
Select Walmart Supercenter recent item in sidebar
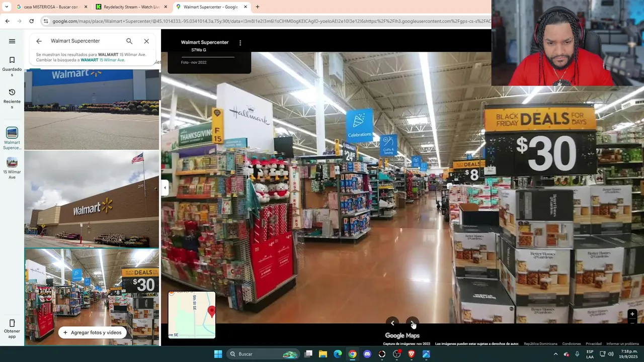(12, 139)
